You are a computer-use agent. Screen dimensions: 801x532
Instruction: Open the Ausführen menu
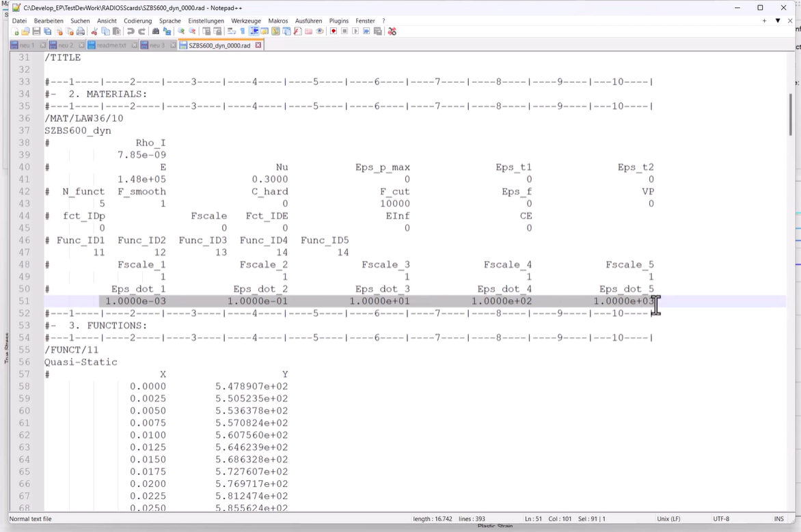click(x=308, y=21)
